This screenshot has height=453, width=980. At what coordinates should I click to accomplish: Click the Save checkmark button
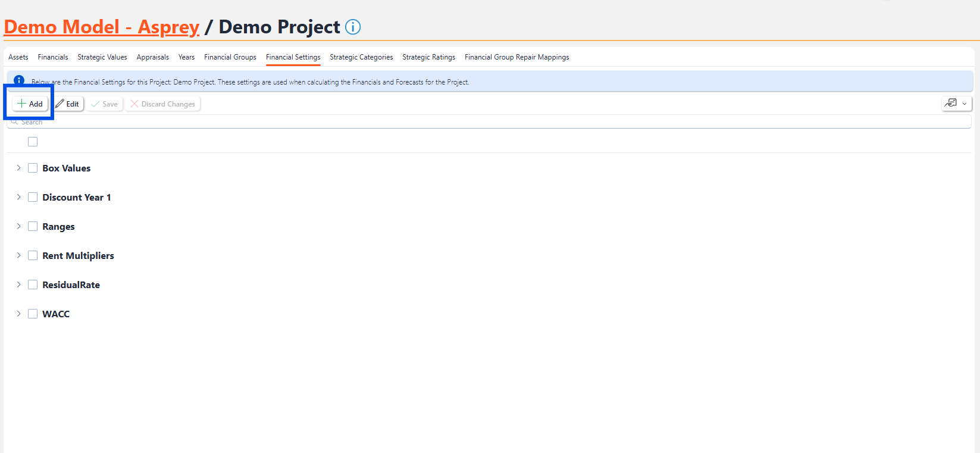click(105, 104)
